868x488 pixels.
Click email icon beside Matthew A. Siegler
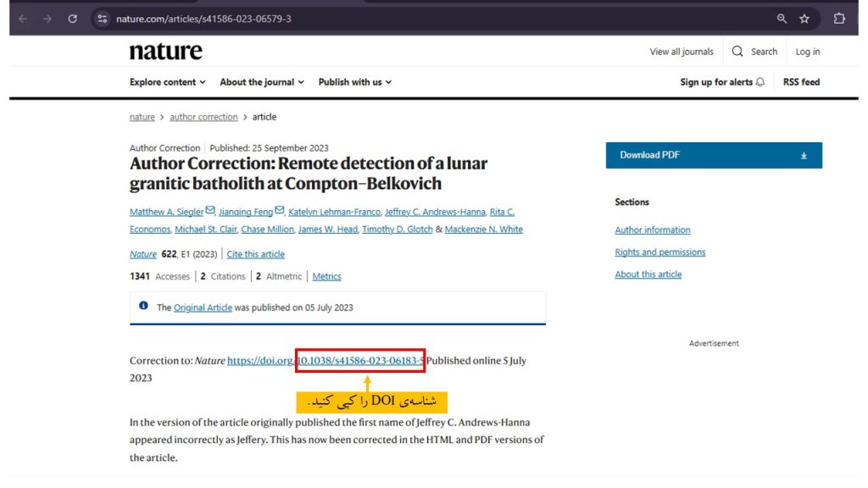pos(210,211)
